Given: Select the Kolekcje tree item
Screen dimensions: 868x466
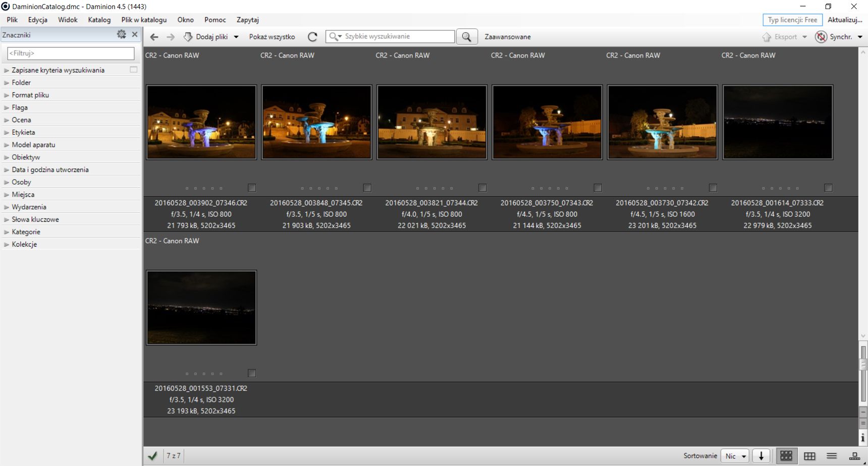Looking at the screenshot, I should (x=24, y=244).
